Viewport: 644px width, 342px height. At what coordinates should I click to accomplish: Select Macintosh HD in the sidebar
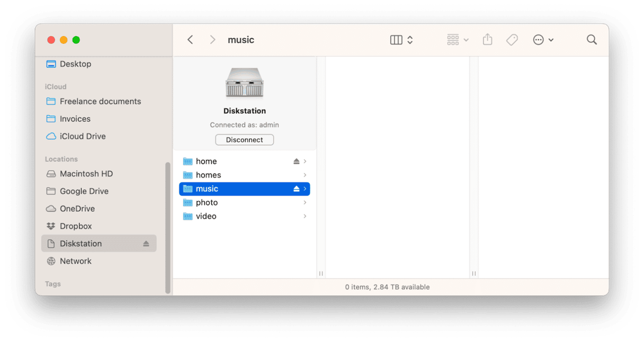click(x=85, y=174)
